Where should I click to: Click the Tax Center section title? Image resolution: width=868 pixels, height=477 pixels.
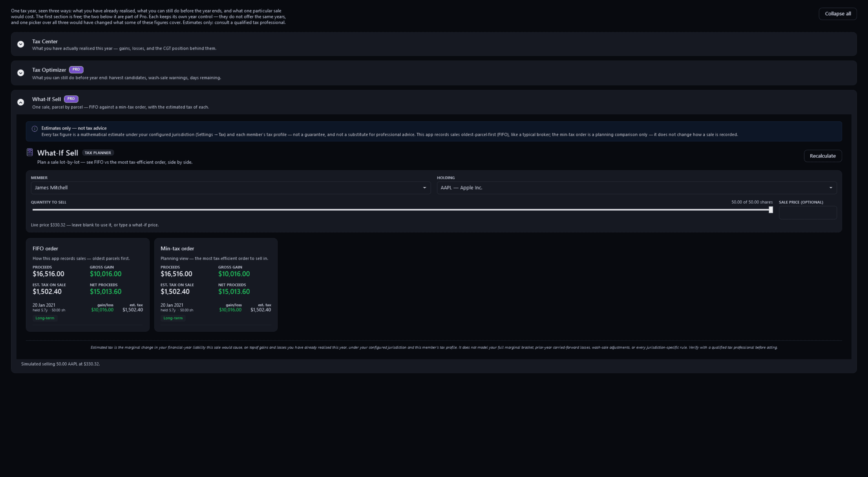pos(45,41)
